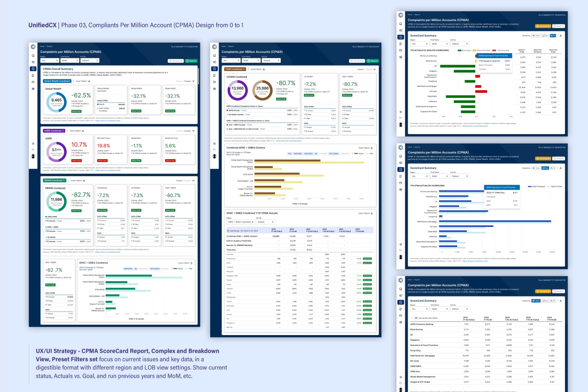
Task: Click Global Wealth Combined blue badge
Action: point(57,81)
